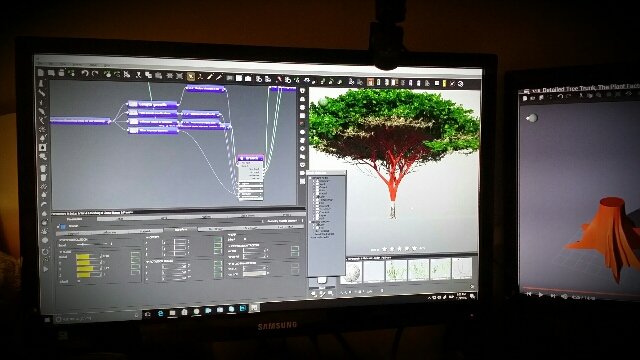
Task: Click the red icon in the middle vertical toolbar
Action: [x=302, y=123]
